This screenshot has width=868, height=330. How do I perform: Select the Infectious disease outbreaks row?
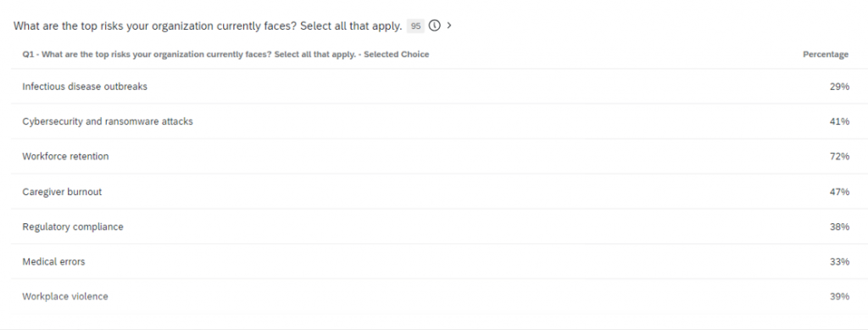pyautogui.click(x=434, y=87)
